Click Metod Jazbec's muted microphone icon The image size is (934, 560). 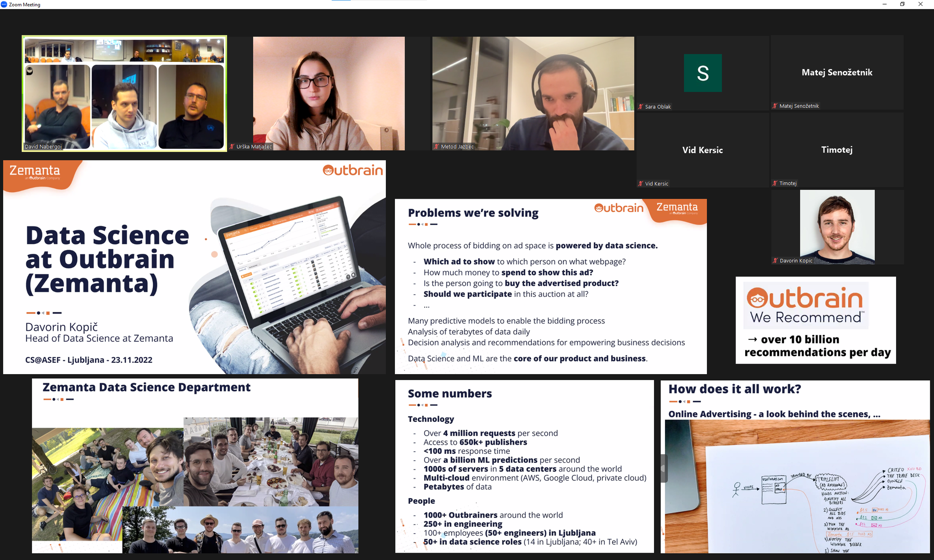click(436, 147)
